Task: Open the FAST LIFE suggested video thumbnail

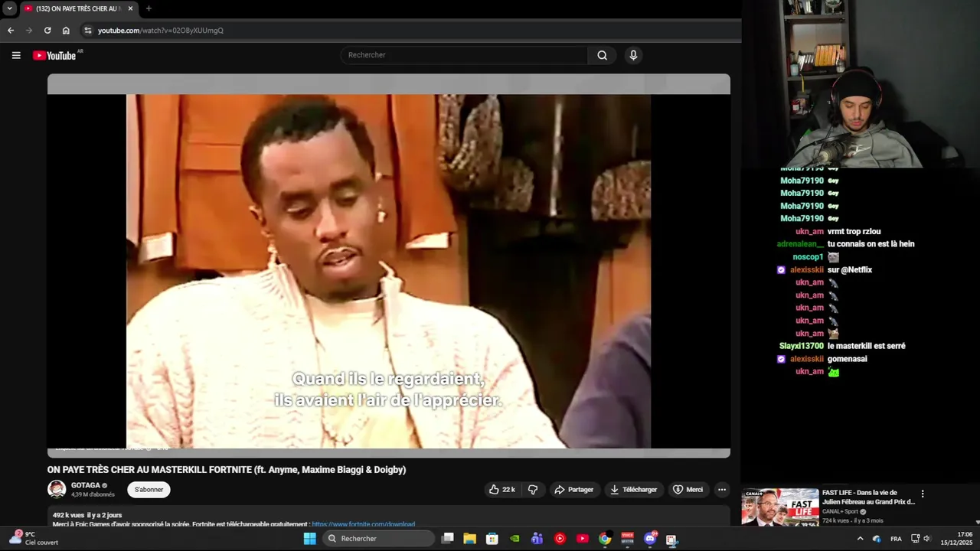Action: coord(779,507)
